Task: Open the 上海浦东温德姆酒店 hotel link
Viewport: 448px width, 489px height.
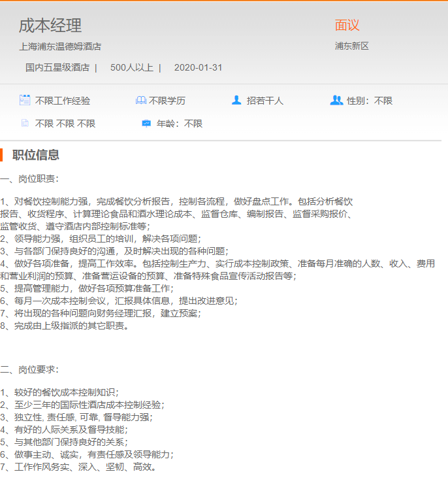Action: tap(60, 46)
